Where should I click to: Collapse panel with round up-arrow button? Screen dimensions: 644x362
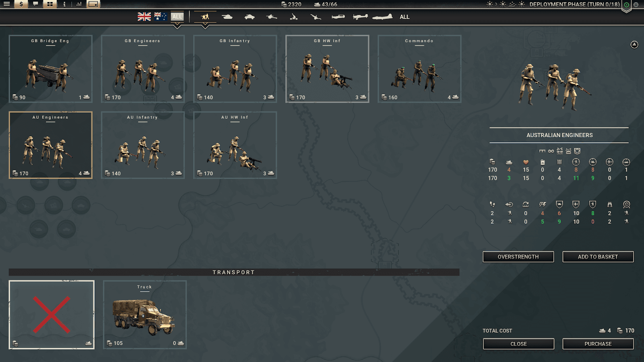click(x=634, y=45)
